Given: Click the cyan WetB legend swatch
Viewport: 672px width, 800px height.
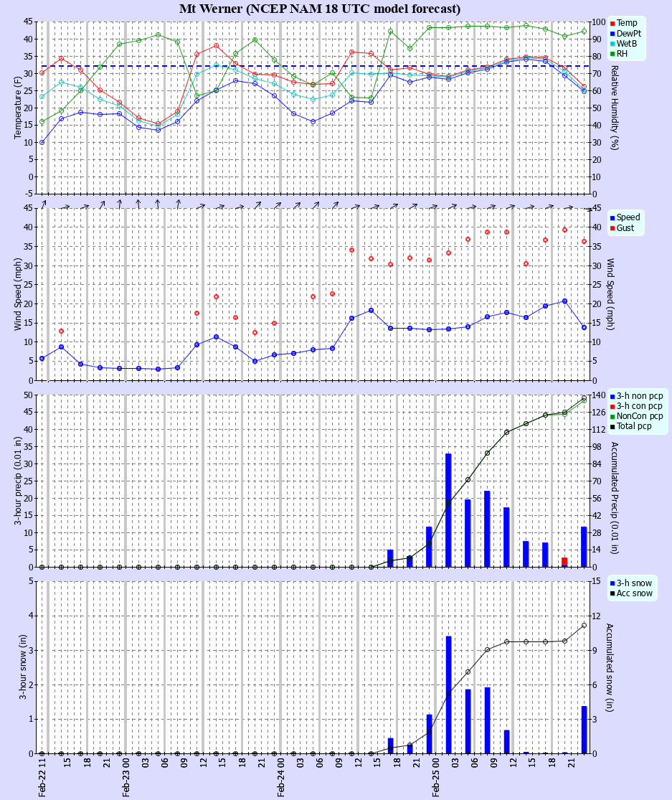Looking at the screenshot, I should pos(612,44).
